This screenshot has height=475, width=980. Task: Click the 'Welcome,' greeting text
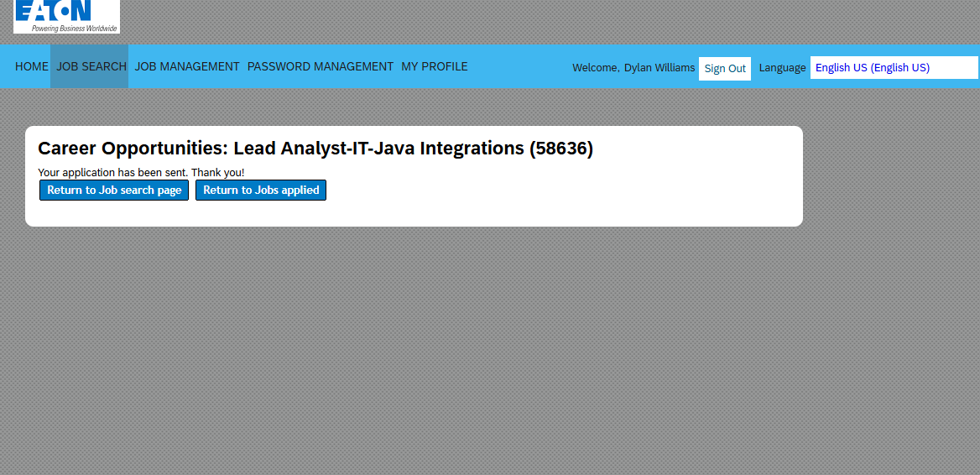tap(596, 68)
